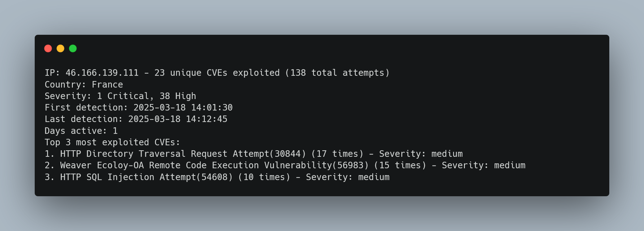Click the 'Severity: 1 Critical, 38 High' line
Viewport: 644px width, 231px height.
(120, 96)
